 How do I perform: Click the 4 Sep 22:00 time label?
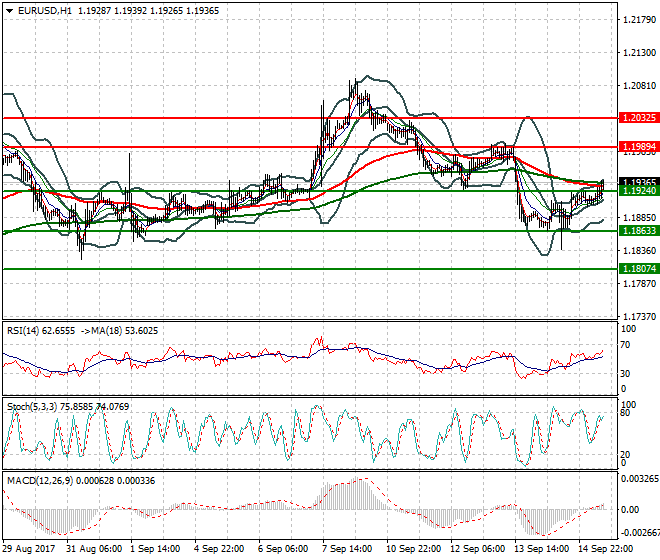(x=219, y=549)
